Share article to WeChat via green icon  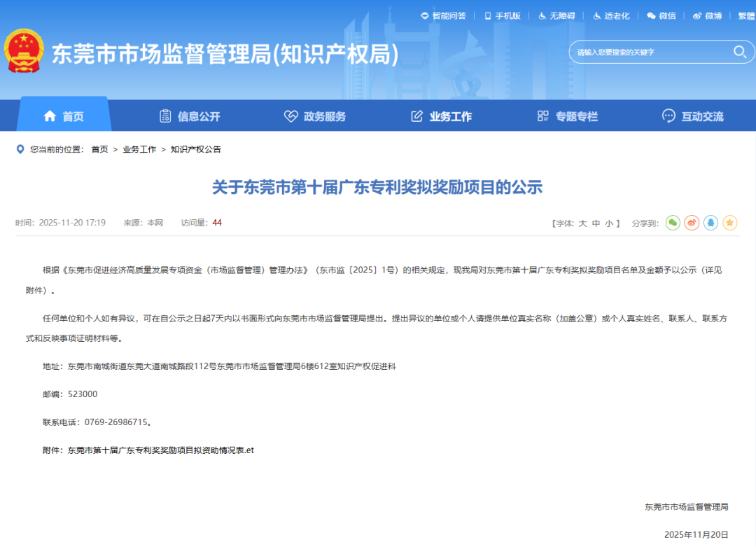pyautogui.click(x=673, y=223)
